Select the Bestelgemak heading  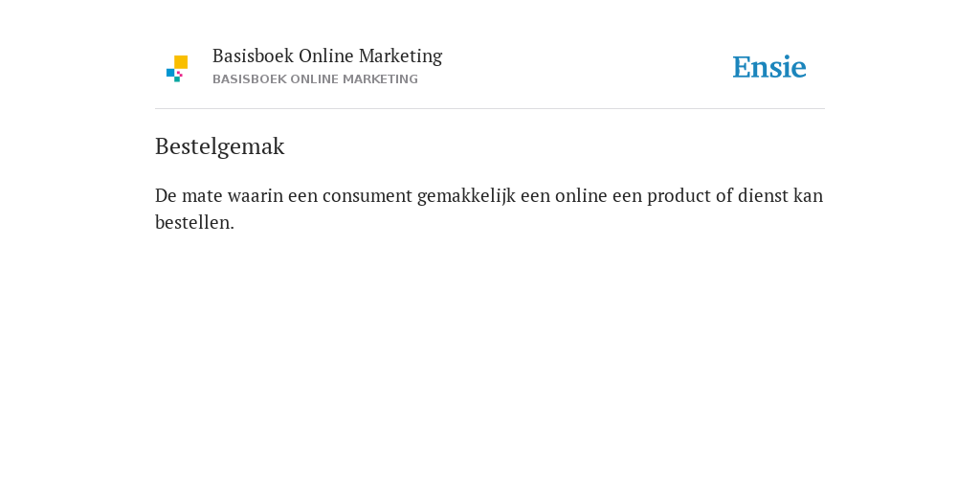pos(219,146)
